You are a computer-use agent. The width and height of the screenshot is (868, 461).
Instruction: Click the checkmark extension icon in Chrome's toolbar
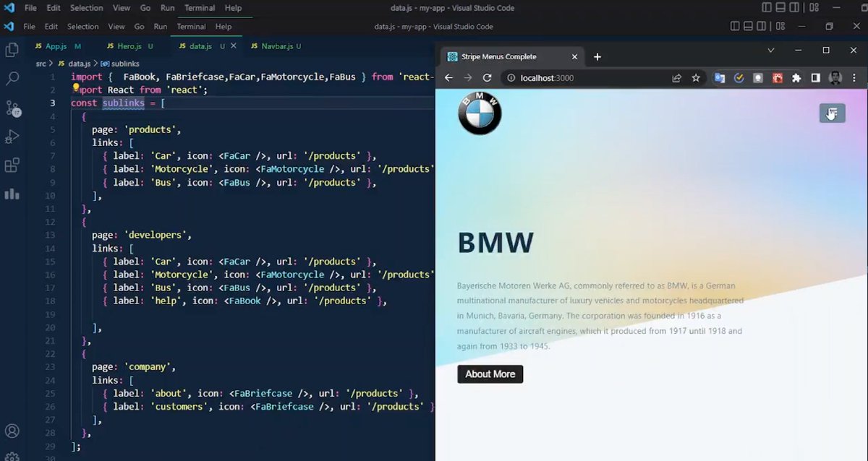(x=739, y=78)
